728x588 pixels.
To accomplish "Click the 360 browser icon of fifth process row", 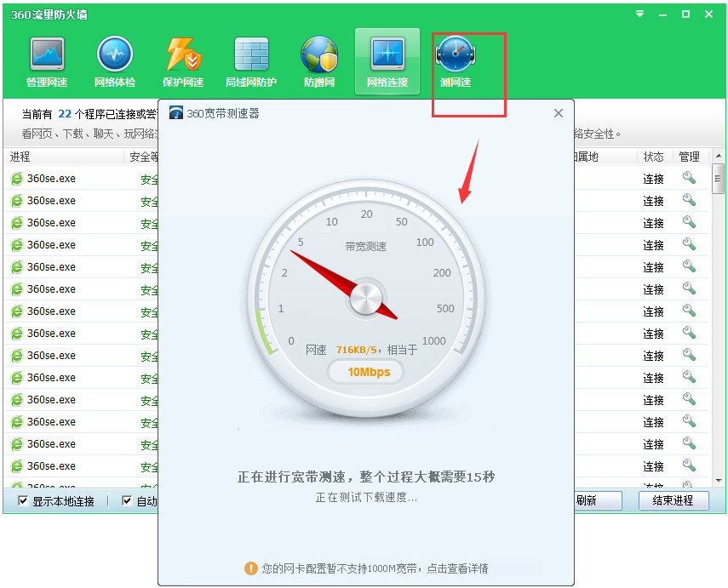I will [17, 267].
